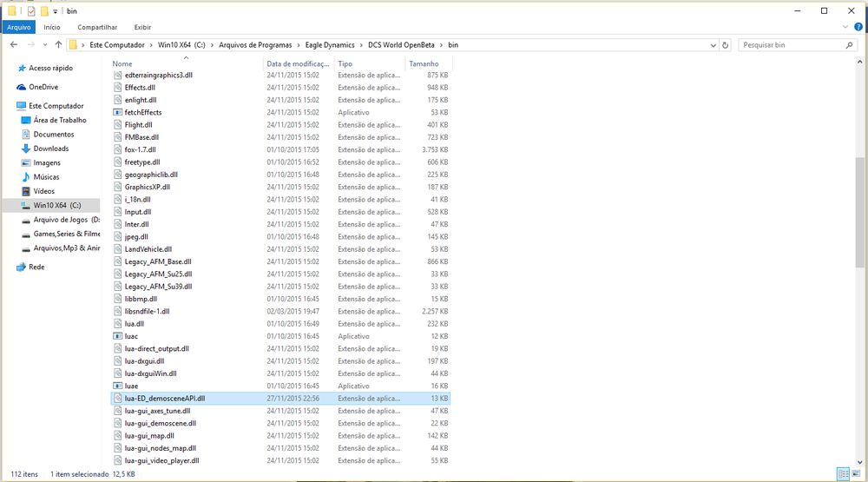Click the vertical scrollbar up arrow
This screenshot has width=868, height=482.
coord(859,63)
